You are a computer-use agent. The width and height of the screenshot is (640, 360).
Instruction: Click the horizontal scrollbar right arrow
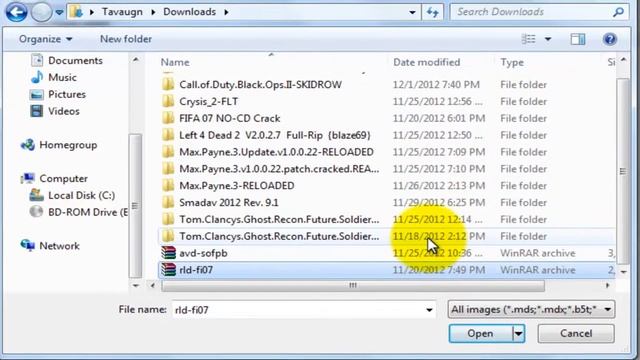click(x=608, y=286)
